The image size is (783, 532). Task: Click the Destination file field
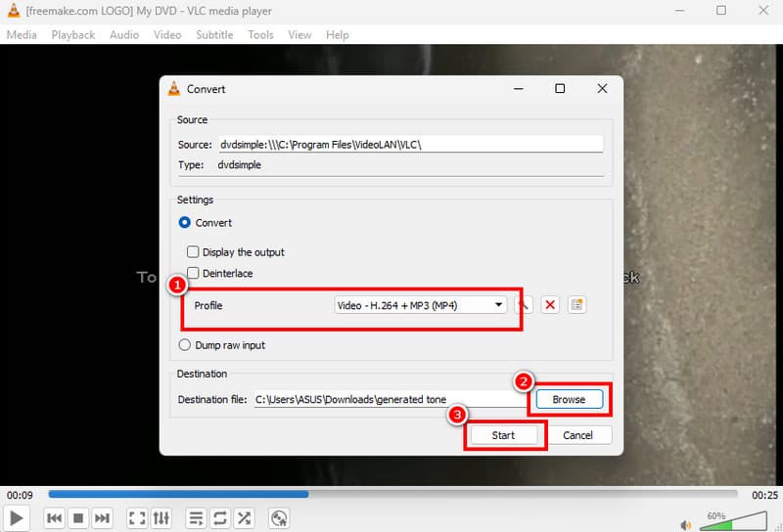(x=391, y=399)
